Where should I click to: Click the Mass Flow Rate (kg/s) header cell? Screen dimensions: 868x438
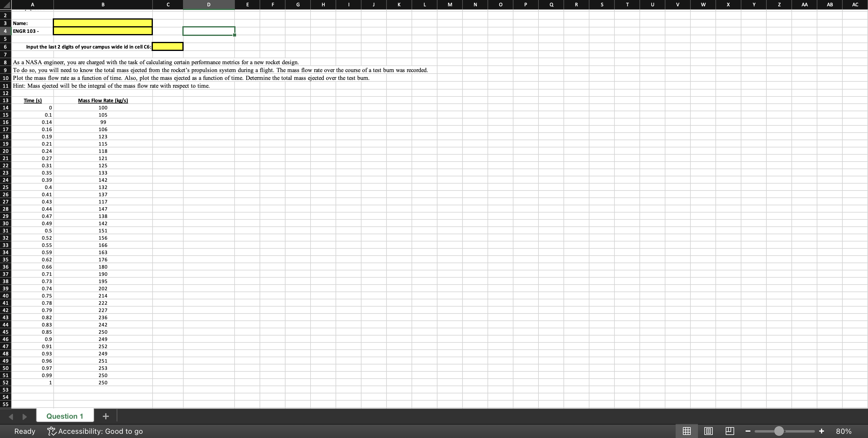click(x=103, y=100)
